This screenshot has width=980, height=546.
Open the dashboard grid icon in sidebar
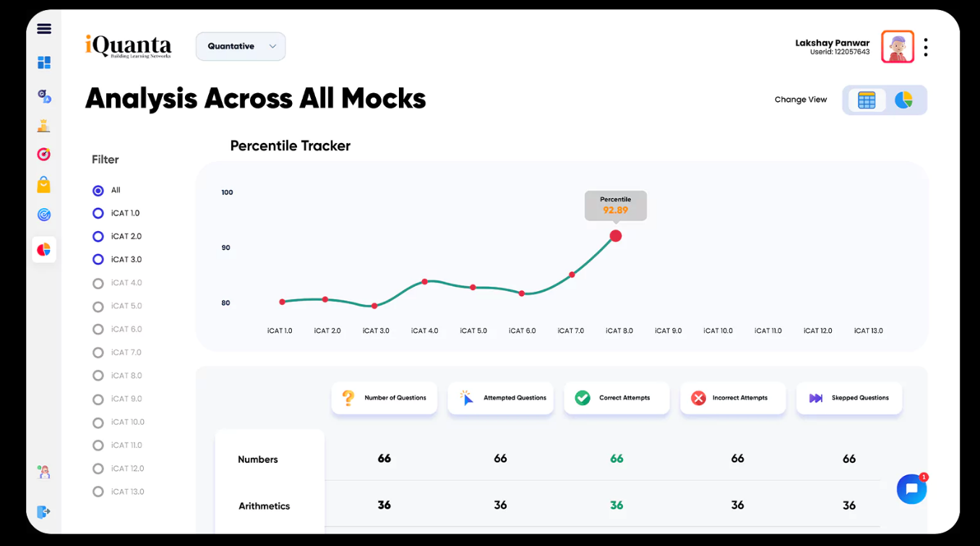point(44,63)
